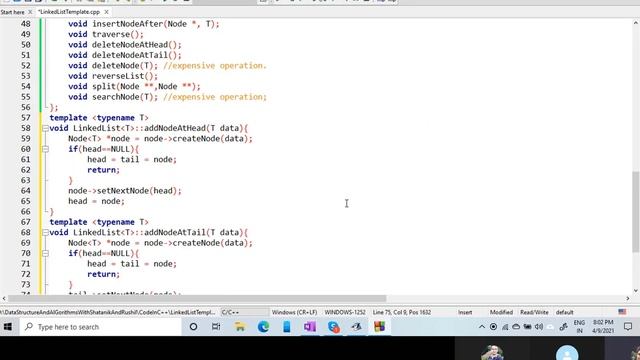The width and height of the screenshot is (640, 360).
Task: Click line number 57 in the margin
Action: (25, 118)
